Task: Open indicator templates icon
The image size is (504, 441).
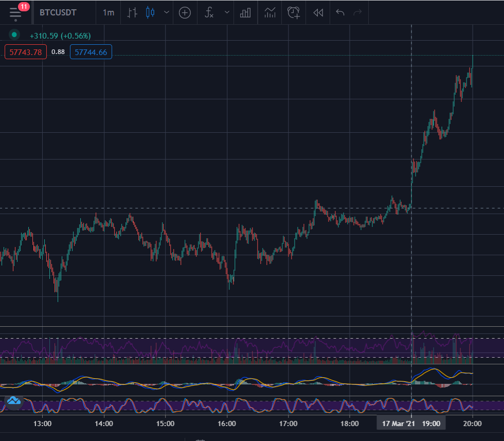Action: coord(270,12)
